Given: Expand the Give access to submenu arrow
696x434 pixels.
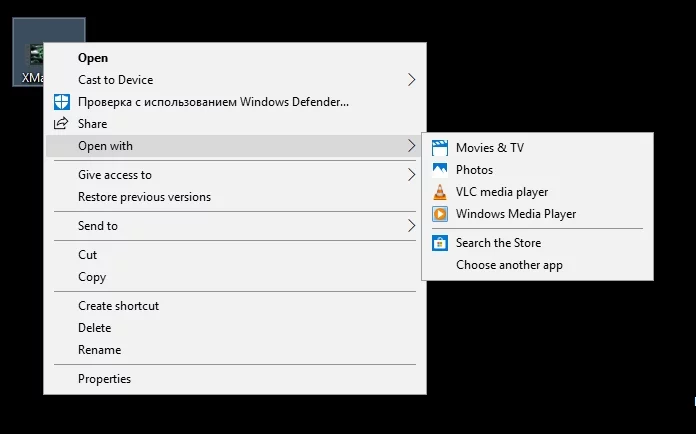Looking at the screenshot, I should (411, 175).
